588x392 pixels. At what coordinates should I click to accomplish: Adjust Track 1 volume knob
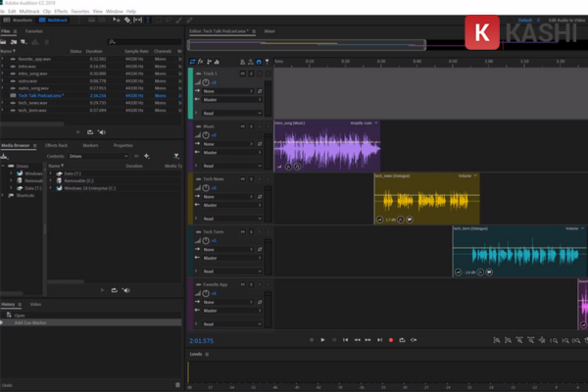coord(206,82)
